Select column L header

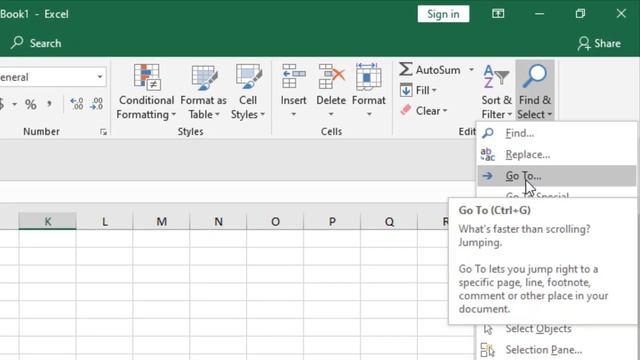[104, 221]
